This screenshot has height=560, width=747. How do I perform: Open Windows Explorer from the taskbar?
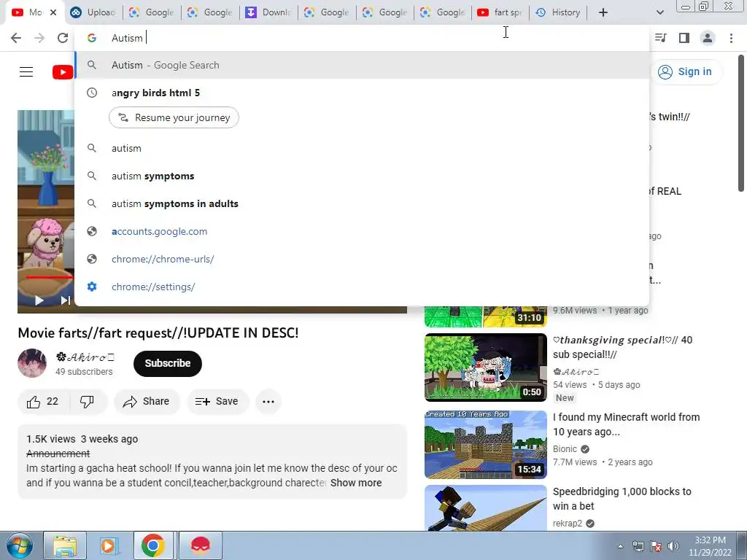(x=65, y=545)
